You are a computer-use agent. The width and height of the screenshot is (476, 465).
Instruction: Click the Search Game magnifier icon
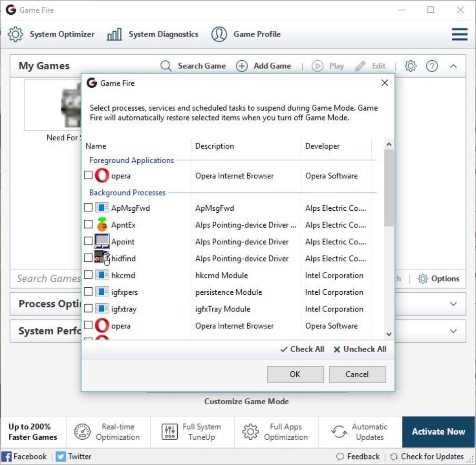(166, 66)
